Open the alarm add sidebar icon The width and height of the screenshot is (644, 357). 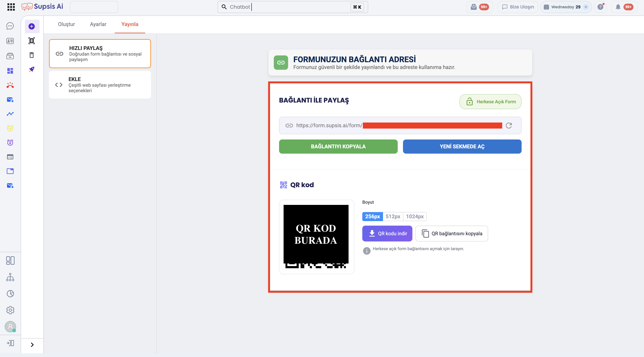(10, 128)
